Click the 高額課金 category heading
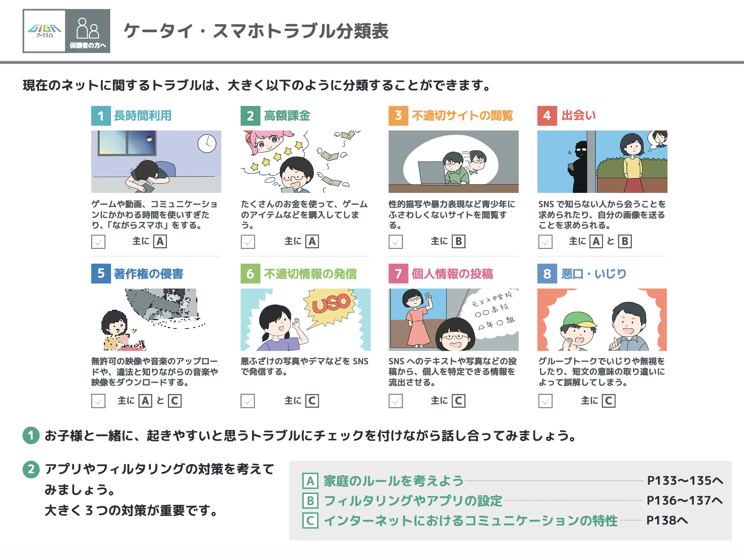744x560 pixels. coord(287,116)
